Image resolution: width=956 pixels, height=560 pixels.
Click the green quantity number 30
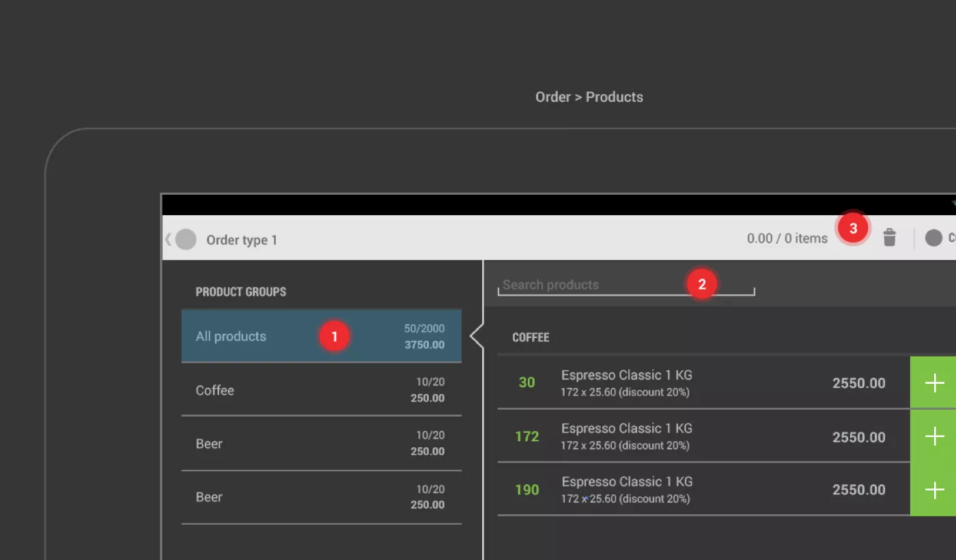526,382
